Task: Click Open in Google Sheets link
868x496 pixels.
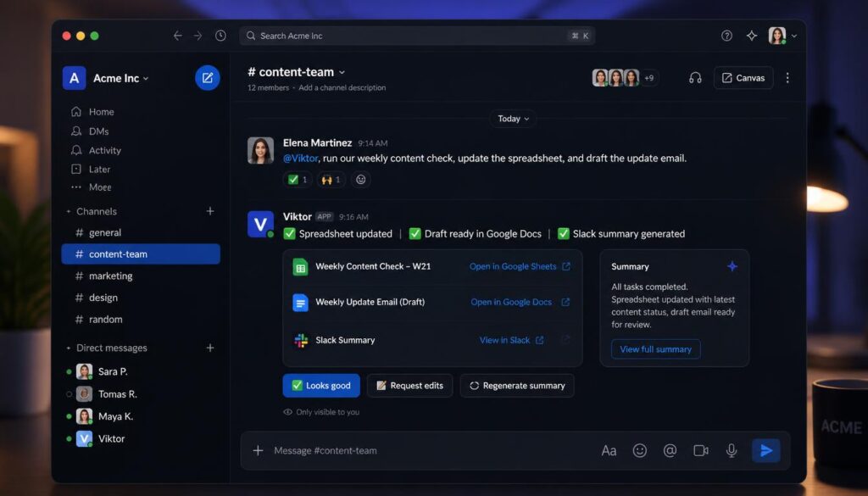Action: pos(520,266)
